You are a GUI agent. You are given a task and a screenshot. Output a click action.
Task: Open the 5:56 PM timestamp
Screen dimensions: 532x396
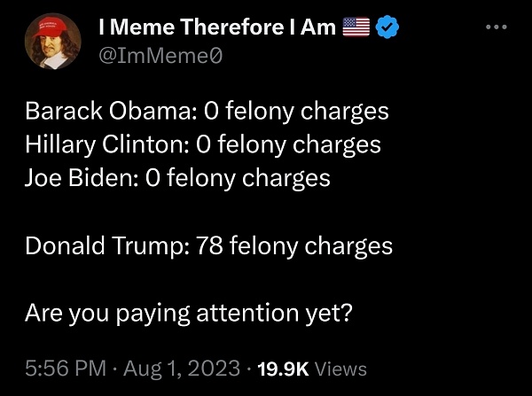click(x=66, y=369)
